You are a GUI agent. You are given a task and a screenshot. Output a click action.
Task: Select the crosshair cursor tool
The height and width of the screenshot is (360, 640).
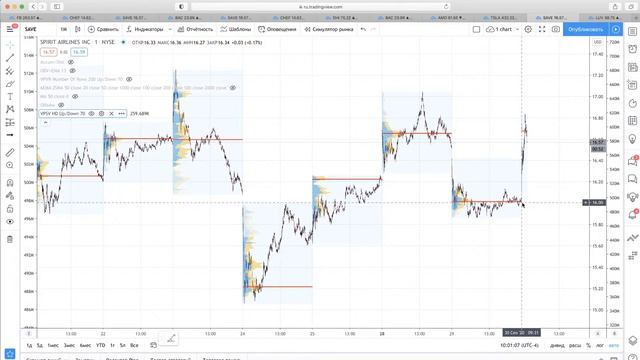coord(10,45)
